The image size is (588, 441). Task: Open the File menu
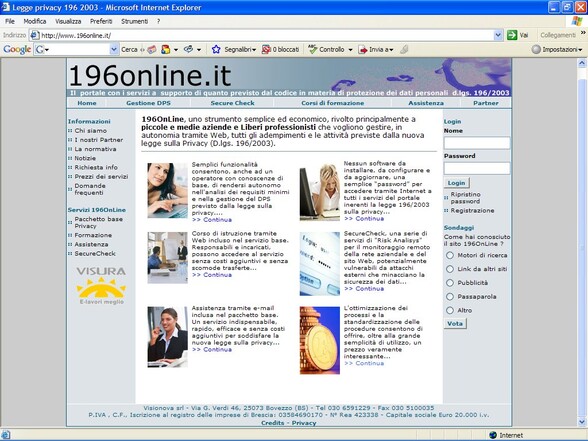10,21
